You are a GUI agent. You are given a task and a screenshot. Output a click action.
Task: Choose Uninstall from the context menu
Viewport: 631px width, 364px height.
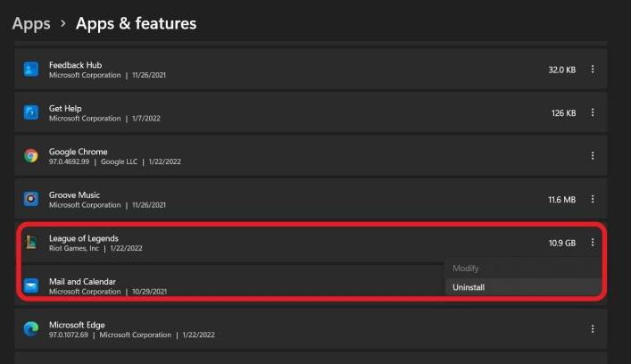tap(523, 287)
